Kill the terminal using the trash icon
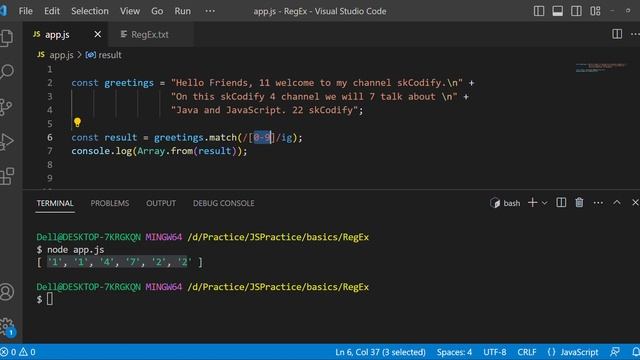The image size is (640, 360). click(579, 202)
